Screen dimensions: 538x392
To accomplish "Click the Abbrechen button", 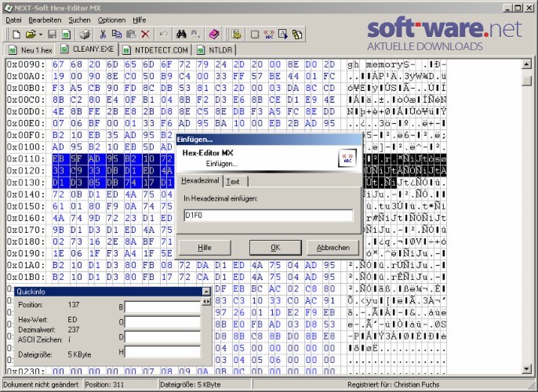I will point(333,248).
